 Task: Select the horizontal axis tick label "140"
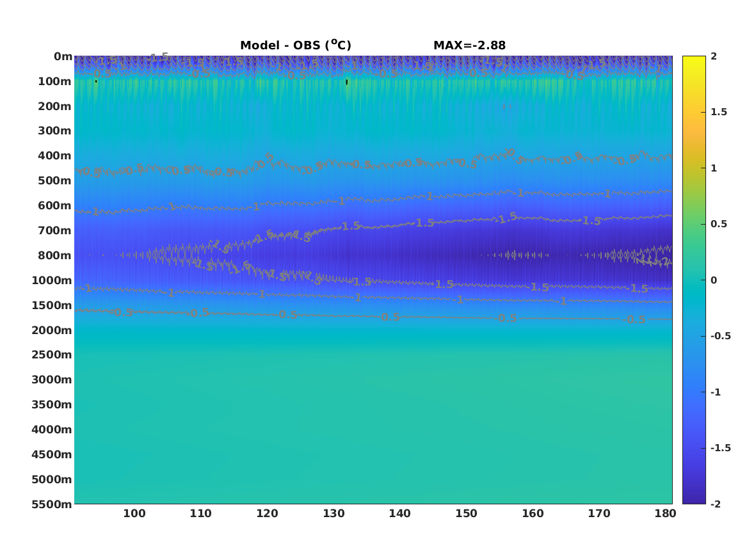click(x=399, y=513)
